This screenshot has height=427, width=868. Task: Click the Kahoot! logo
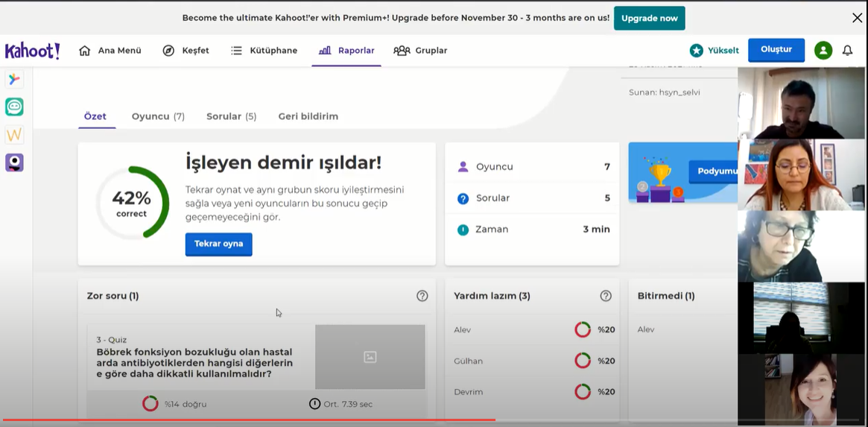point(32,51)
